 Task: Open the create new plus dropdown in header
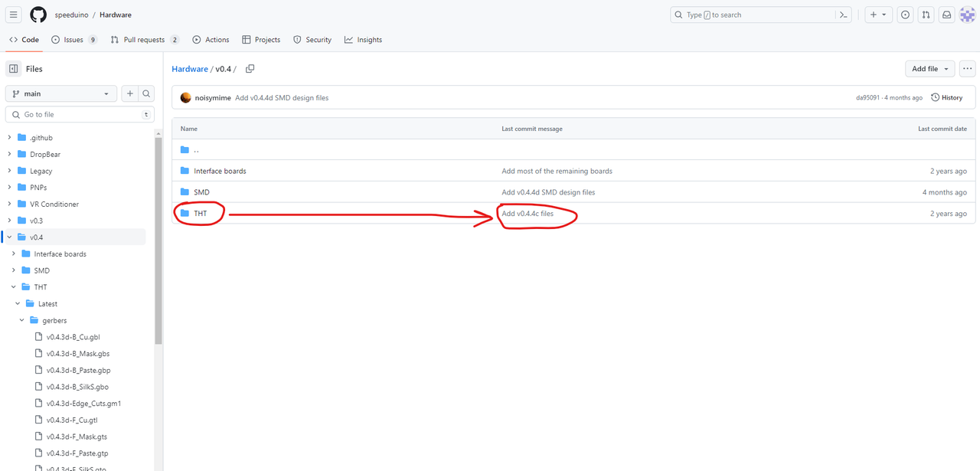[877, 15]
